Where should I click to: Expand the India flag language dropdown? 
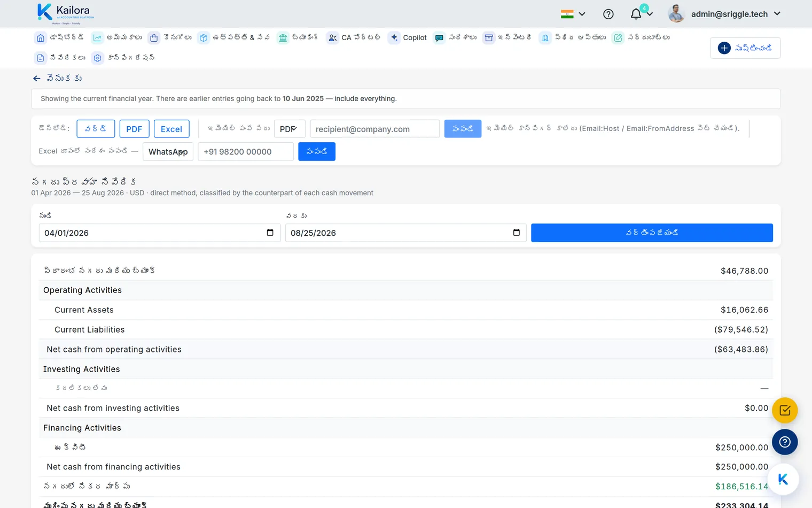573,14
